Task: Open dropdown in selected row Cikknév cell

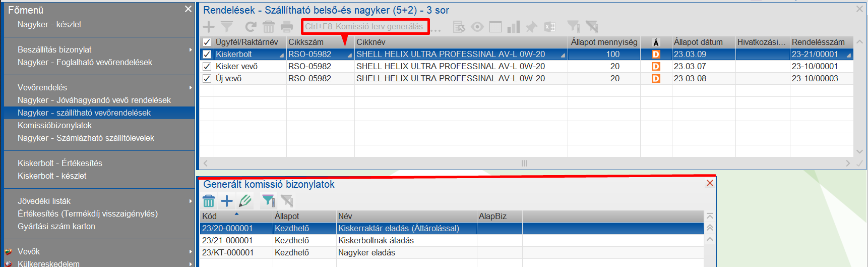Action: 563,56
